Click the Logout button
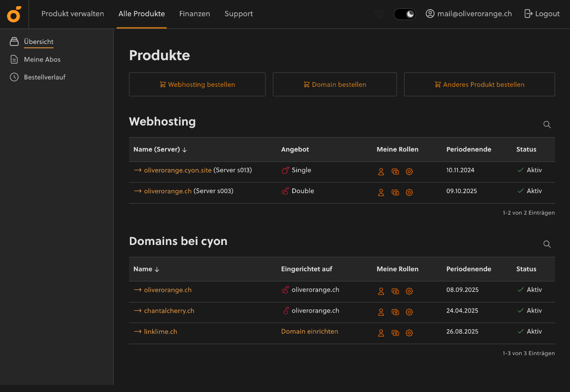The width and height of the screenshot is (570, 392). [542, 14]
